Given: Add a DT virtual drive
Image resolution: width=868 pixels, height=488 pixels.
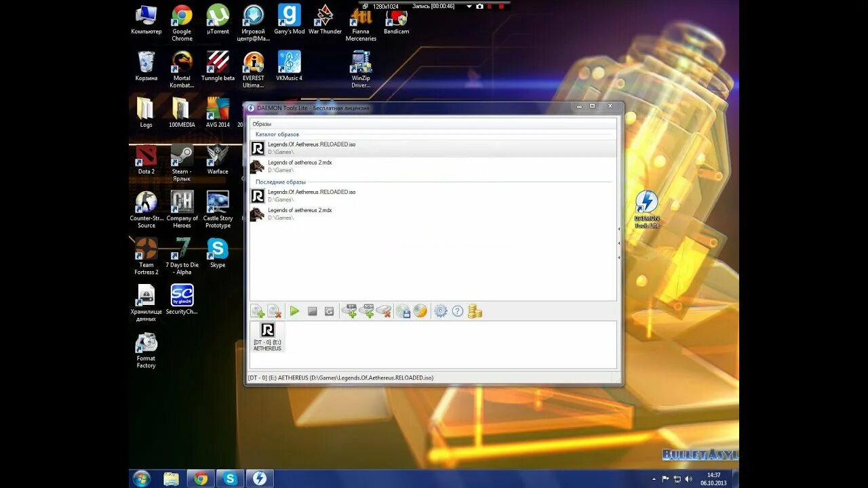Looking at the screenshot, I should (350, 311).
